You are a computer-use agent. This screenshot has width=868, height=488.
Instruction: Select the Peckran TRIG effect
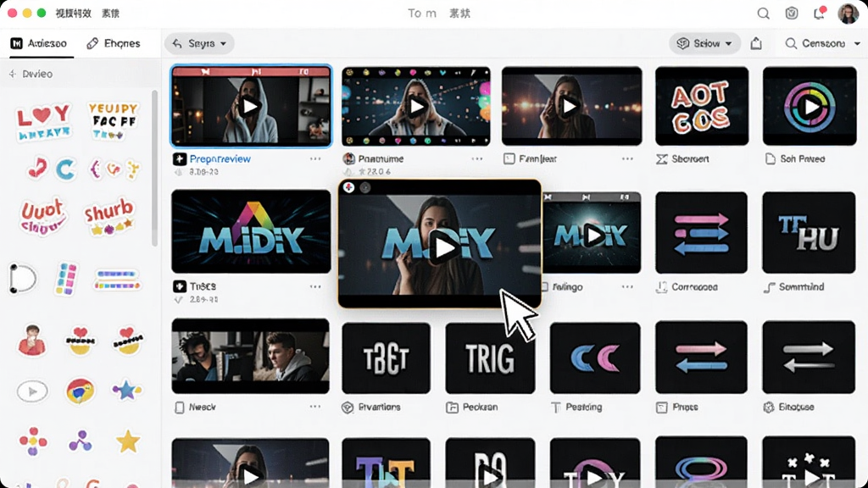tap(490, 358)
